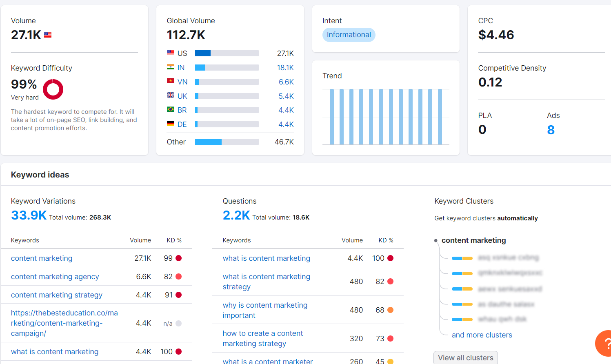Open DE country volume link
611x364 pixels.
pyautogui.click(x=182, y=124)
